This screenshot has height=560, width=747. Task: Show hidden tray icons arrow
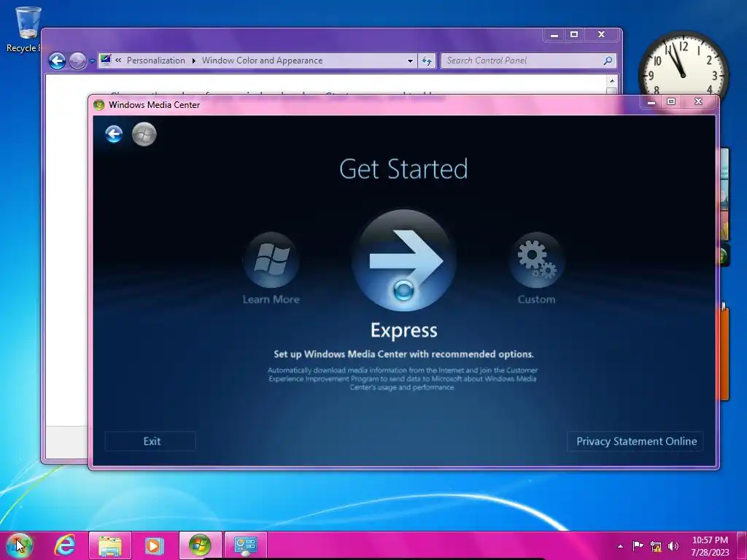620,546
